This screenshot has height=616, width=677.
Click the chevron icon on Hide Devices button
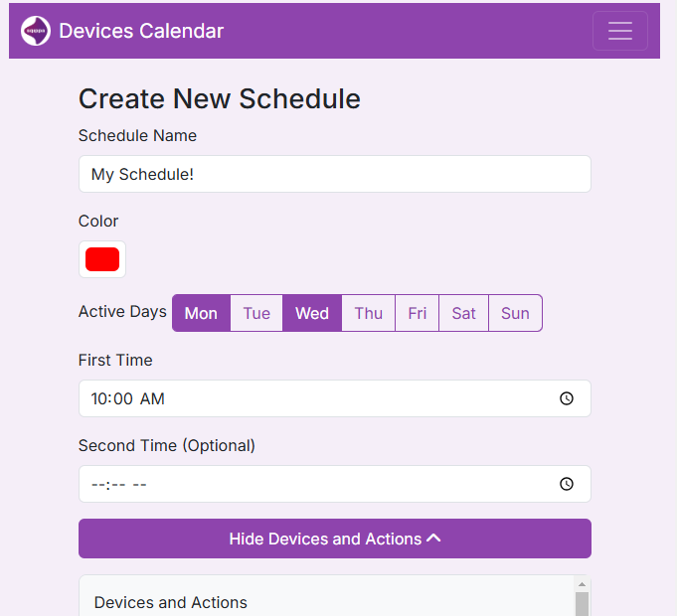click(x=433, y=539)
